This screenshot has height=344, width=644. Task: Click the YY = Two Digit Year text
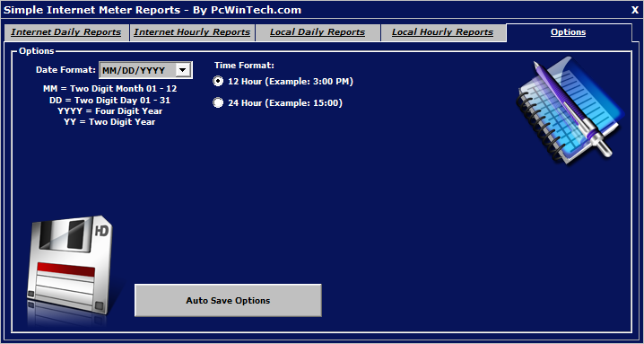[x=109, y=122]
